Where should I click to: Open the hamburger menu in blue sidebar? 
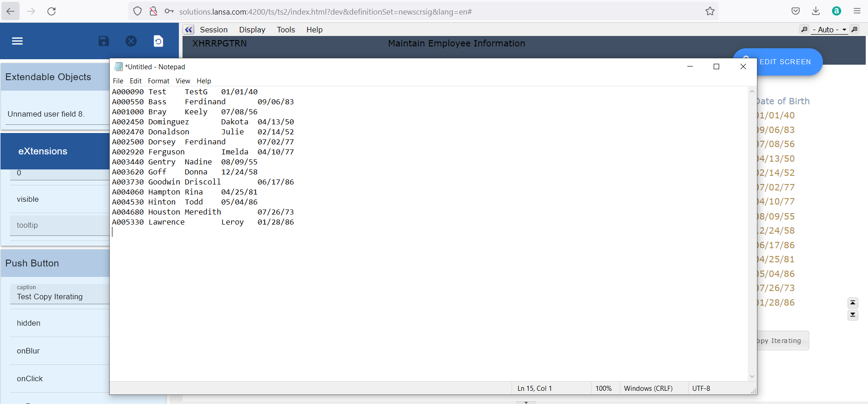pyautogui.click(x=17, y=41)
